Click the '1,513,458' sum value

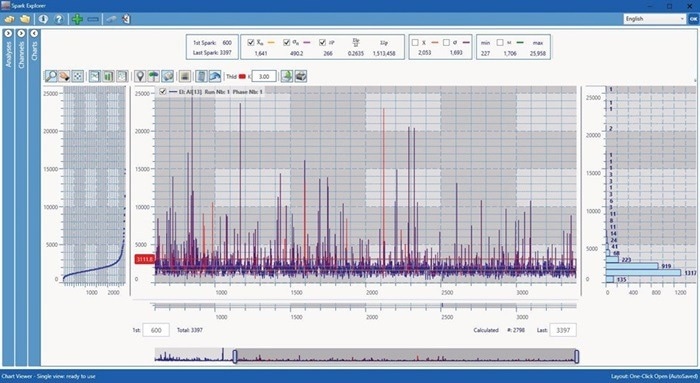click(x=384, y=53)
